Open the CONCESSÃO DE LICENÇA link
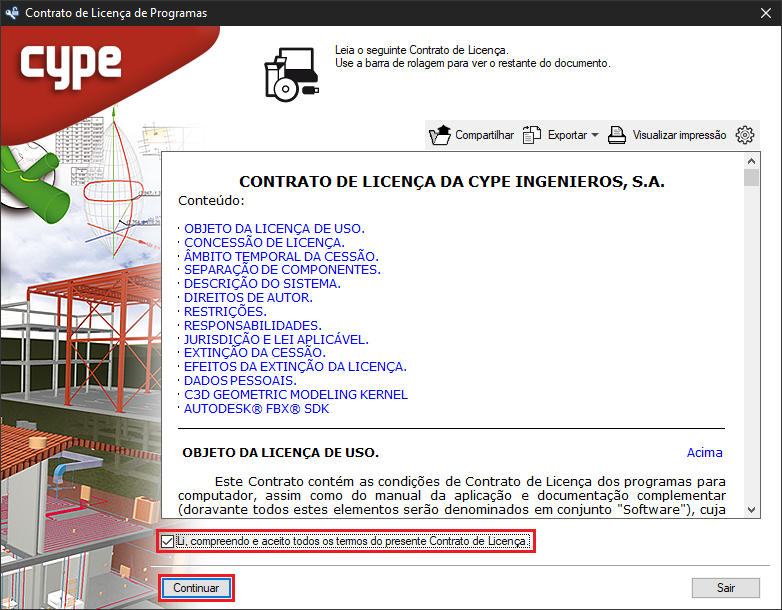The width and height of the screenshot is (782, 610). [264, 242]
